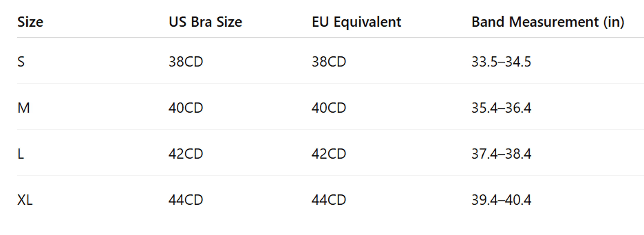Image resolution: width=644 pixels, height=235 pixels.
Task: Click the 44CD US bra size cell
Action: click(x=186, y=200)
